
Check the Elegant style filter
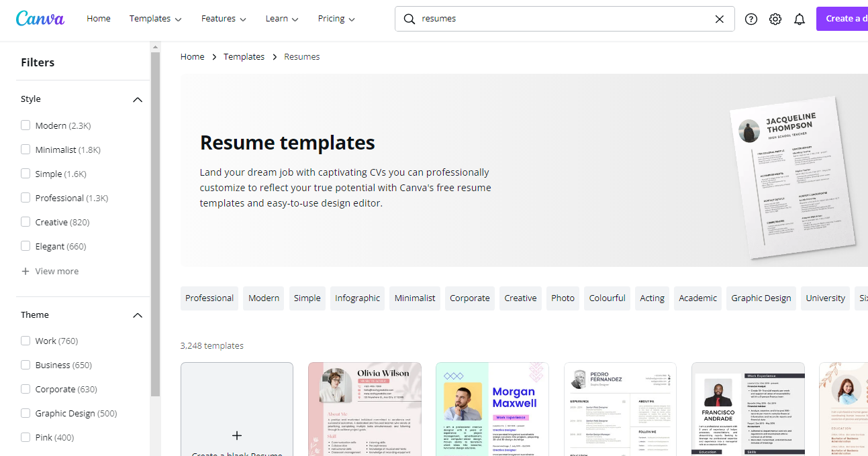point(26,246)
